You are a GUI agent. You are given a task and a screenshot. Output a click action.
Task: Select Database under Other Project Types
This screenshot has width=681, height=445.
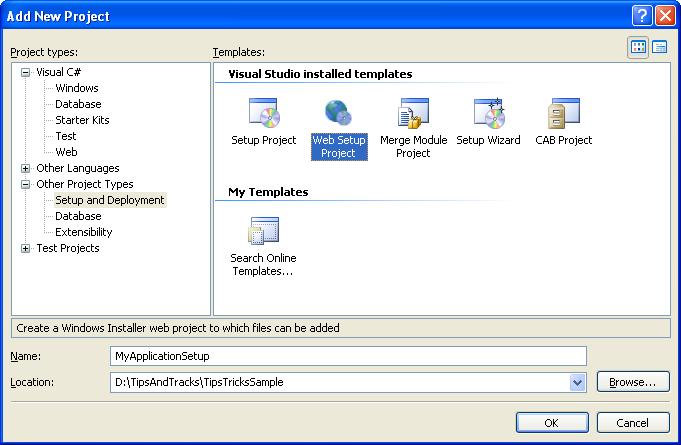tap(78, 216)
